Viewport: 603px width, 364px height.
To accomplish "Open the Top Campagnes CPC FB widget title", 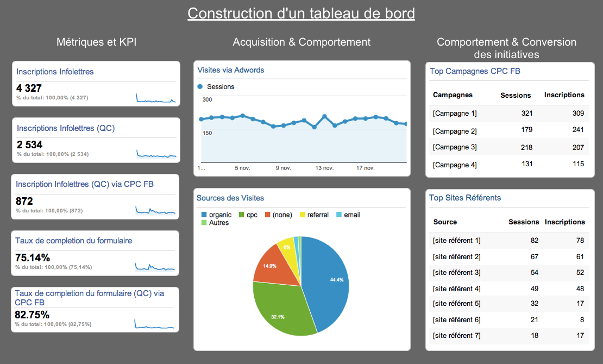I will click(475, 71).
